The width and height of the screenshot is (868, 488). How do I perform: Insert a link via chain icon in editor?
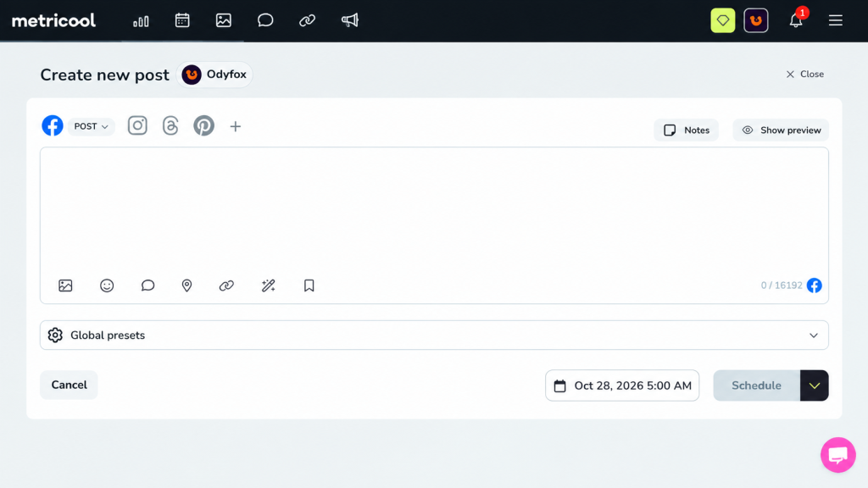(x=226, y=286)
